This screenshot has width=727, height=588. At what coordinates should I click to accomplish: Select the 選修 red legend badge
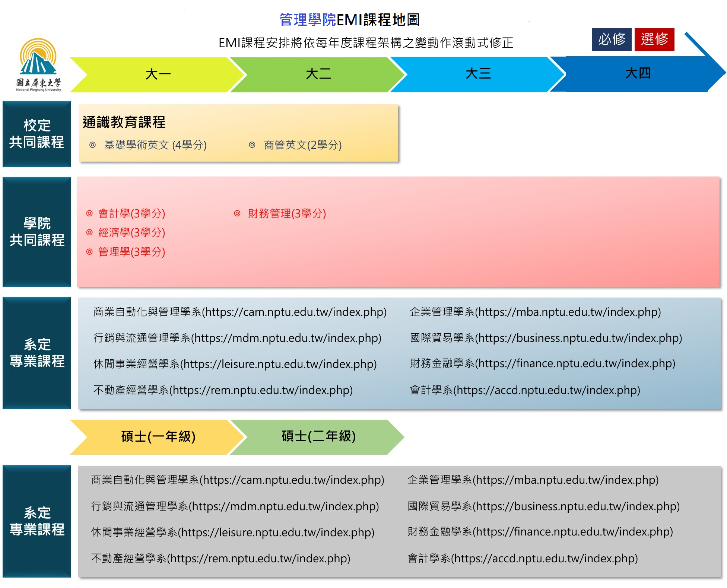coord(654,39)
